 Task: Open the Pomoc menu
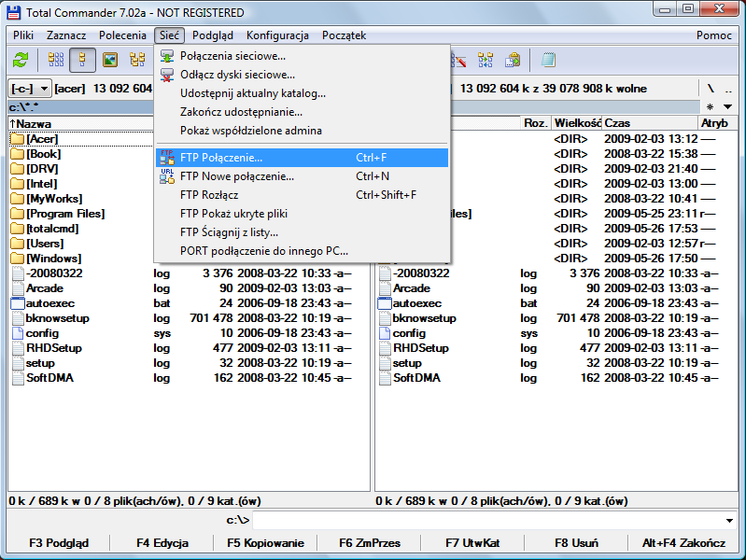(x=713, y=35)
